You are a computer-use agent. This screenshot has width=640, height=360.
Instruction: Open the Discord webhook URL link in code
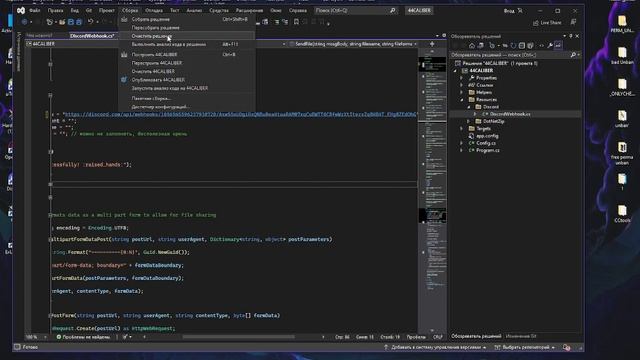coord(240,114)
